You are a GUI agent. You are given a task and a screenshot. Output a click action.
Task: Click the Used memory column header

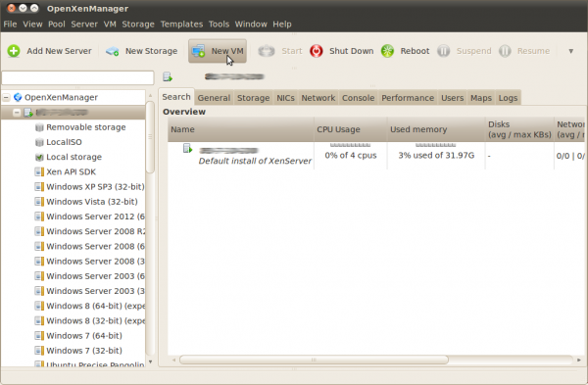point(436,129)
